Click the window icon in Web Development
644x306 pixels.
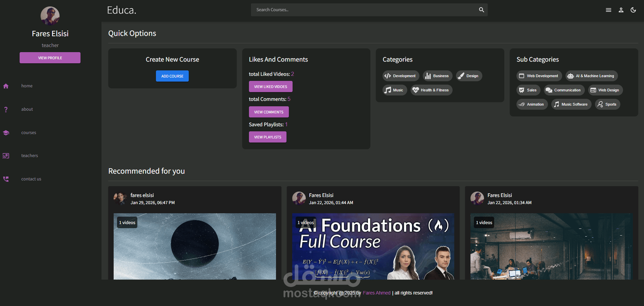[522, 76]
